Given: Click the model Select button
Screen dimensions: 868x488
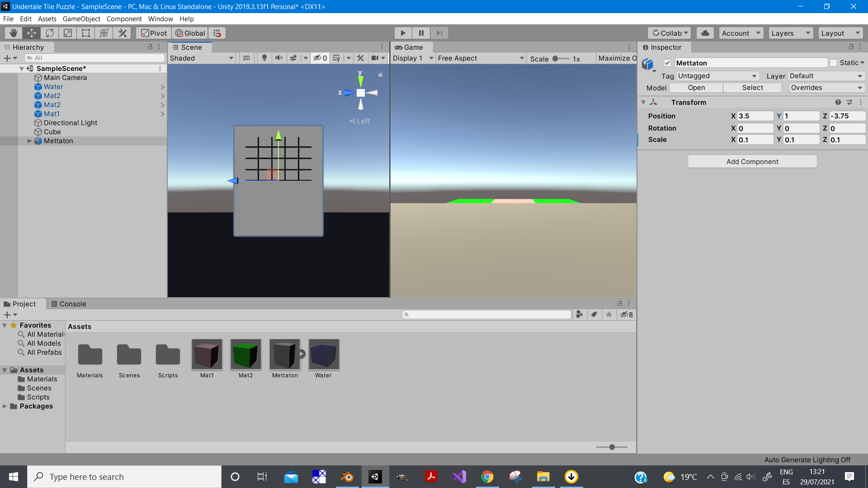Looking at the screenshot, I should coord(752,88).
